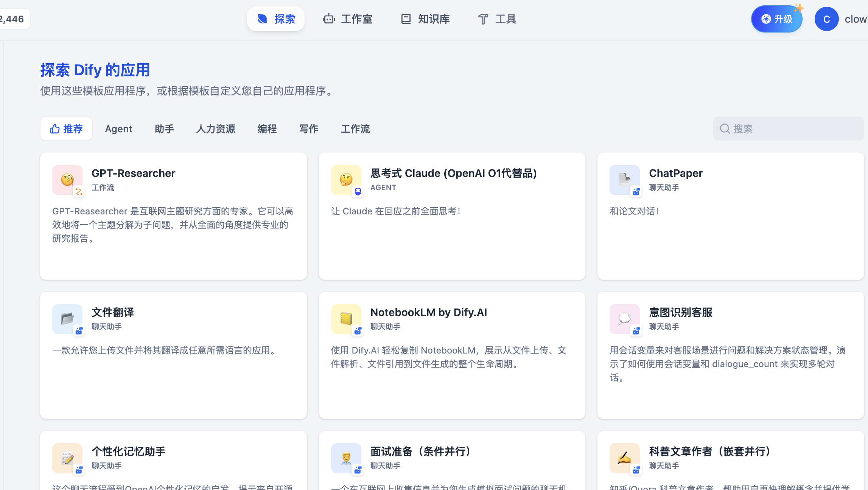The image size is (868, 490).
Task: Click the NotebookLM notebook icon
Action: [346, 319]
